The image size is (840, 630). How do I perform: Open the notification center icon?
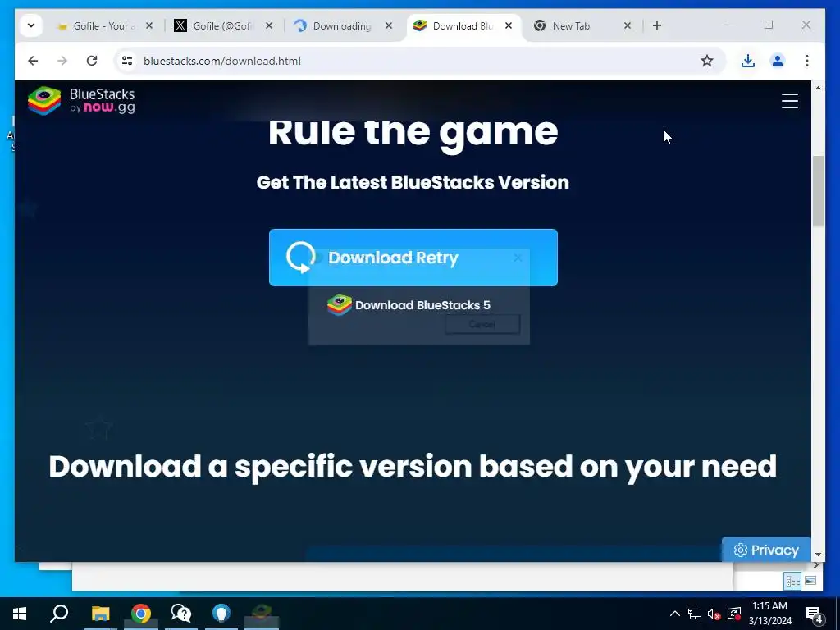pos(815,614)
